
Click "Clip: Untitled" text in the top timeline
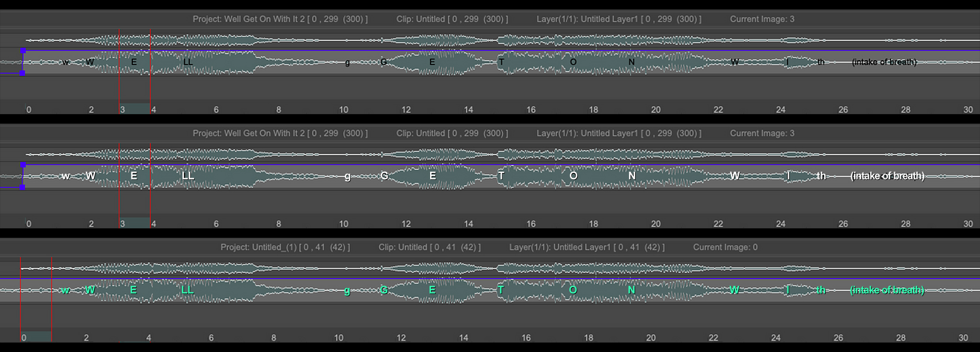[x=420, y=19]
